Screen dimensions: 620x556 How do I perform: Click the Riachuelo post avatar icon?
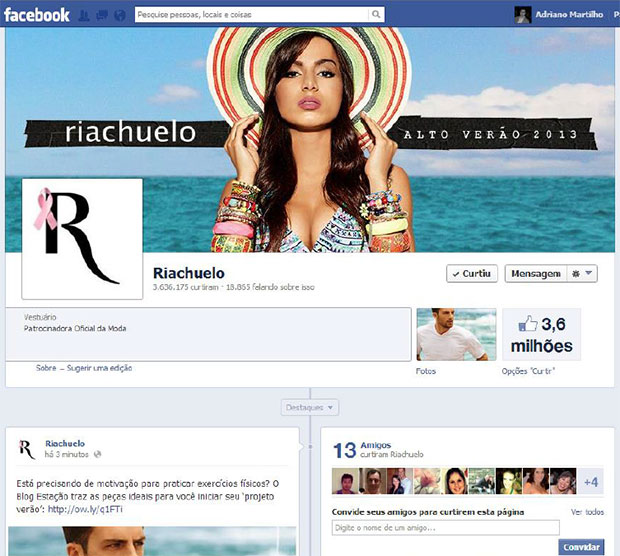[x=27, y=449]
